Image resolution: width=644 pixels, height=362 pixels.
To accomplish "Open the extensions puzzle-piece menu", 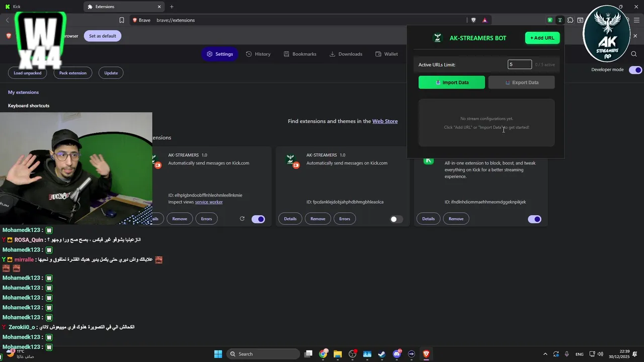I will [570, 20].
